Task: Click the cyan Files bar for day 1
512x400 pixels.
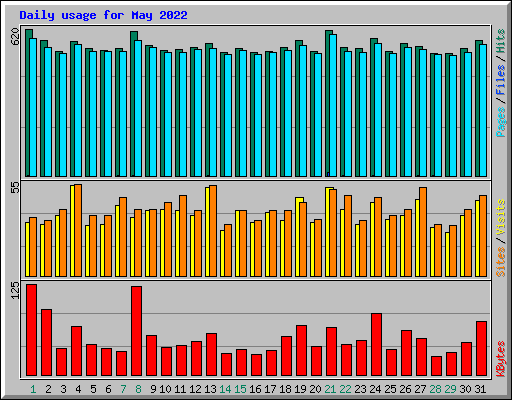Action: (x=33, y=107)
